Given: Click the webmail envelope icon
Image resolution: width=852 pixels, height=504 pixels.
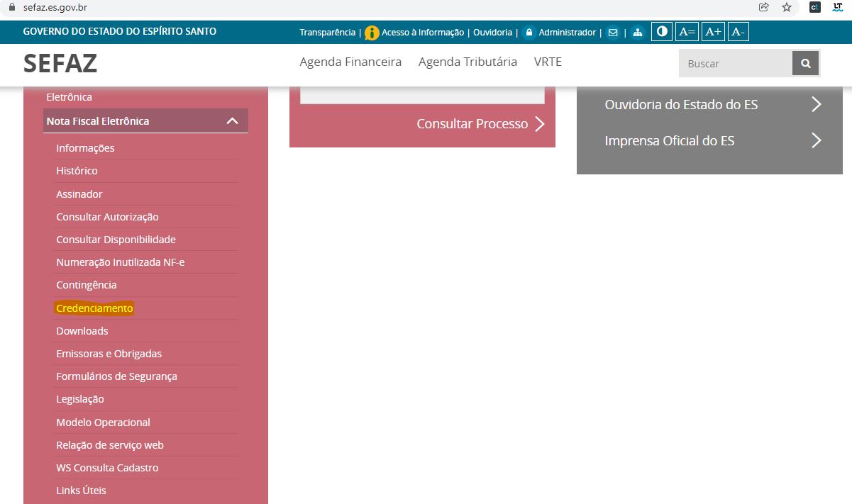Looking at the screenshot, I should tap(613, 33).
